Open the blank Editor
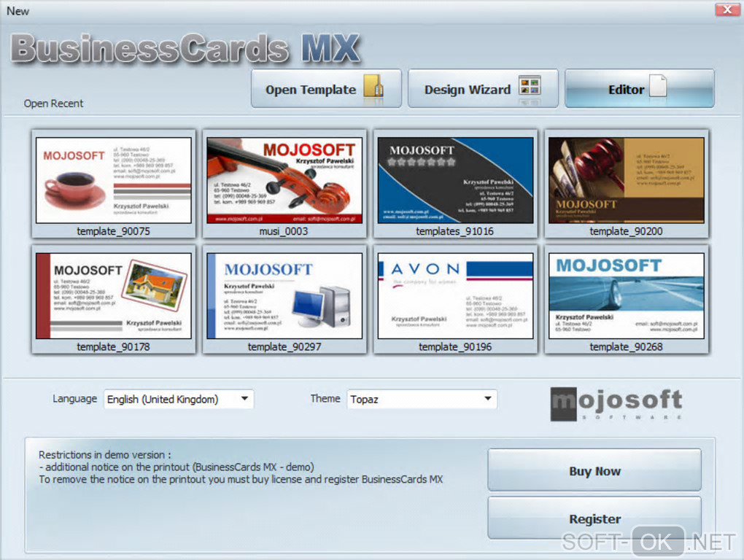 pyautogui.click(x=639, y=89)
